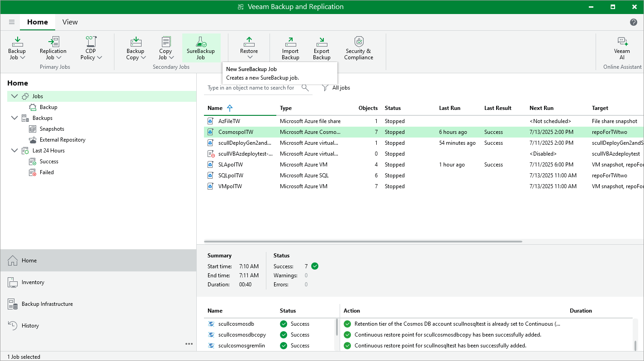644x361 pixels.
Task: Select the Home ribbon tab
Action: coord(37,22)
